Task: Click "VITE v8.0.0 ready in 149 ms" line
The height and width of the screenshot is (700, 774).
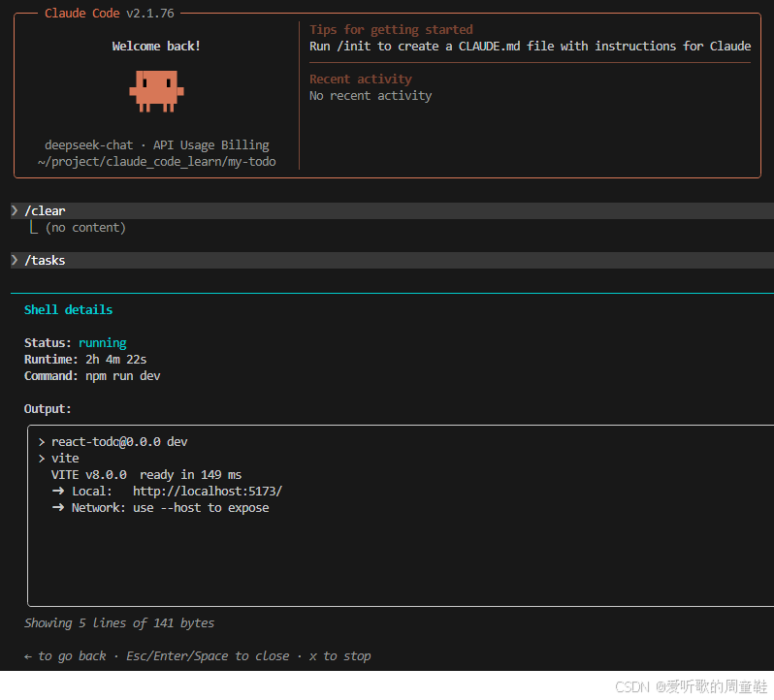Action: [x=146, y=475]
